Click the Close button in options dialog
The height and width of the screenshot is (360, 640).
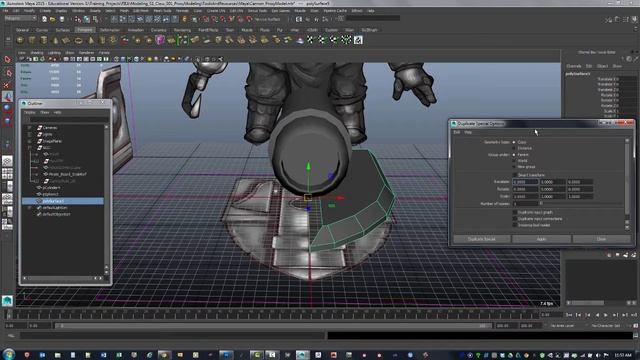pos(601,239)
